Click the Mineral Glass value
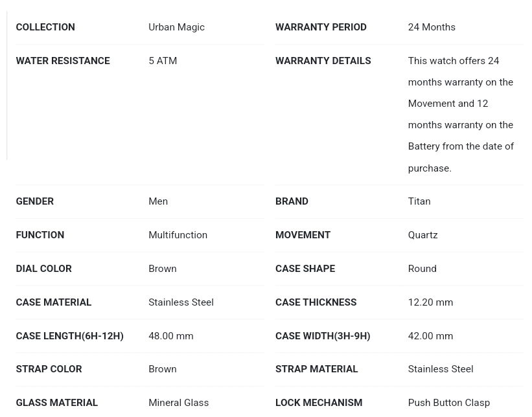This screenshot has height=417, width=532. tap(178, 403)
